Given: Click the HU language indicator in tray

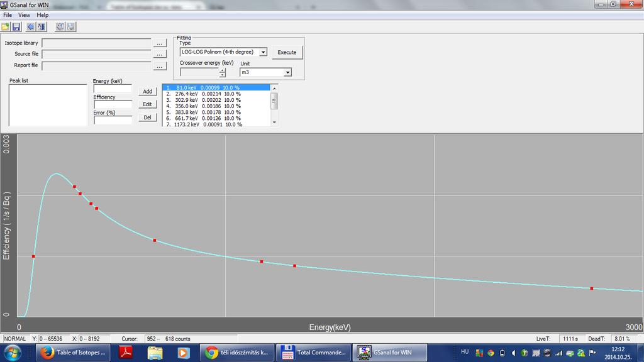Looking at the screenshot, I should (x=465, y=352).
